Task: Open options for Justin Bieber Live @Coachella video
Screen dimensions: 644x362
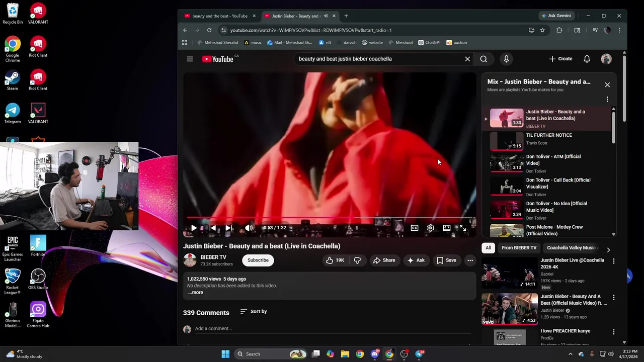Action: tap(614, 261)
